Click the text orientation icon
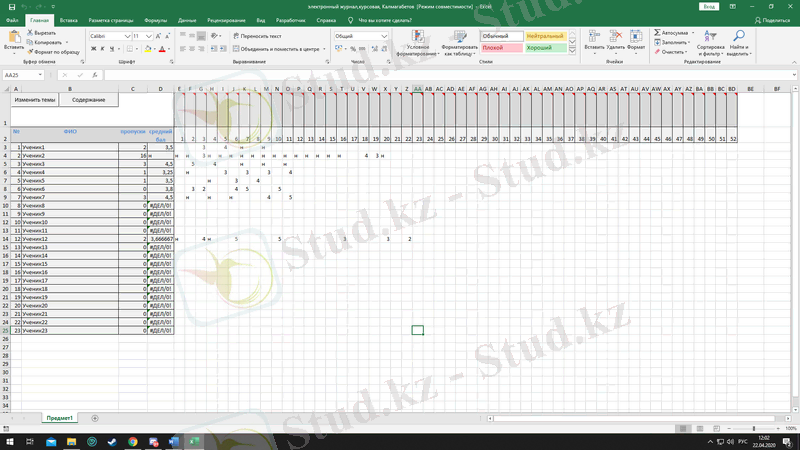Viewport: 800px width, 450px height. point(214,36)
